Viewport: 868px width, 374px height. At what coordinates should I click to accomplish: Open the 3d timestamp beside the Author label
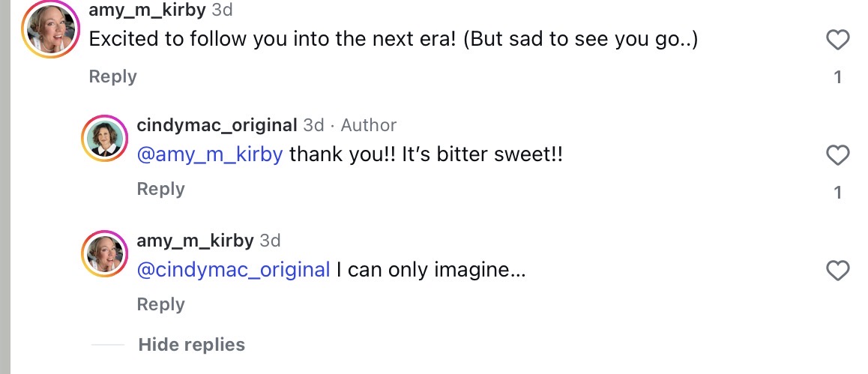[x=313, y=125]
